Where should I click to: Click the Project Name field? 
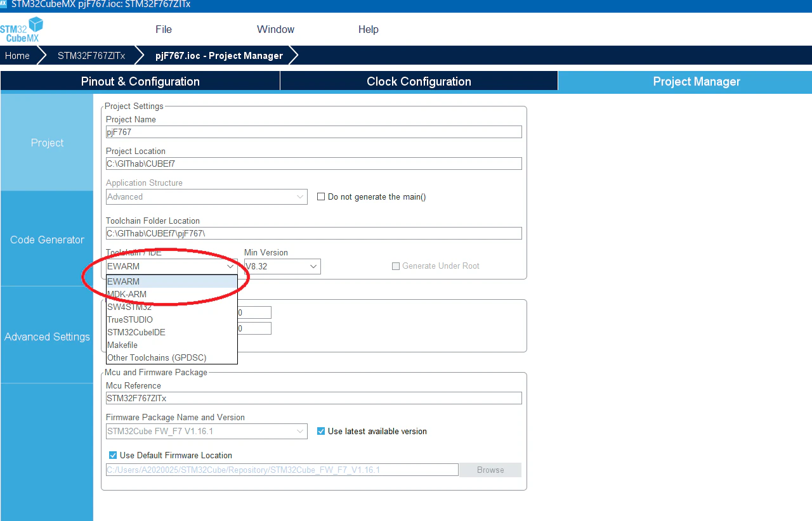coord(313,132)
